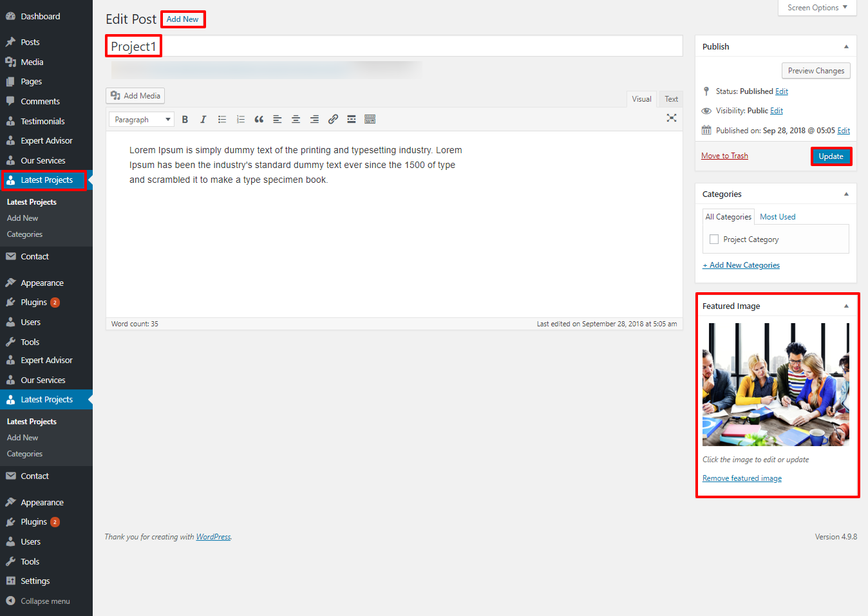Toggle the editor toolbar kitchen sink
Image resolution: width=868 pixels, height=616 pixels.
pos(370,120)
